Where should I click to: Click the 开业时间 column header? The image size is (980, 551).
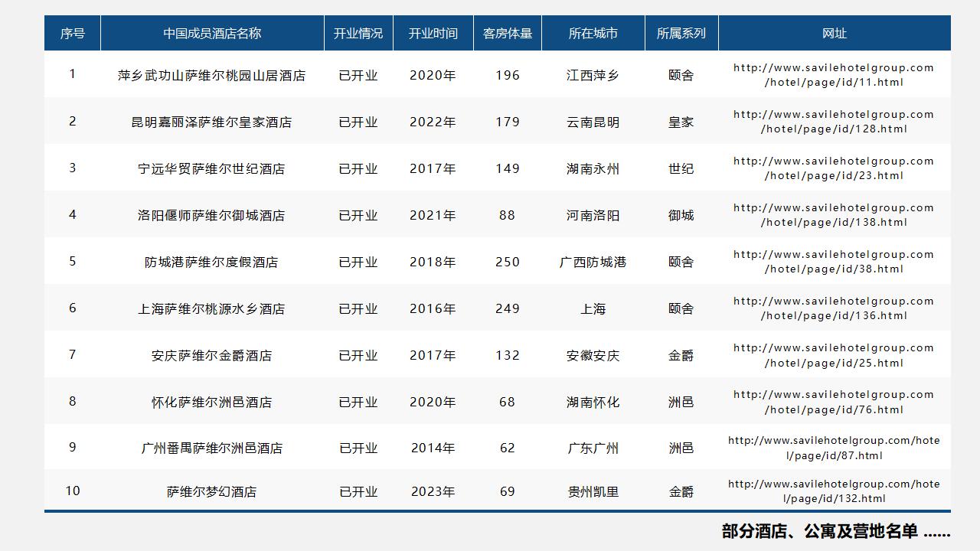433,34
